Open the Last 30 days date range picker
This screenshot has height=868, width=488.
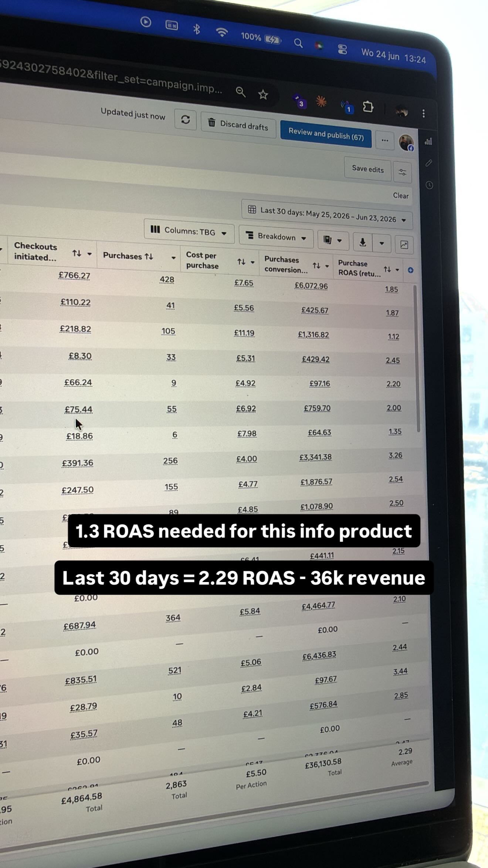click(x=327, y=215)
